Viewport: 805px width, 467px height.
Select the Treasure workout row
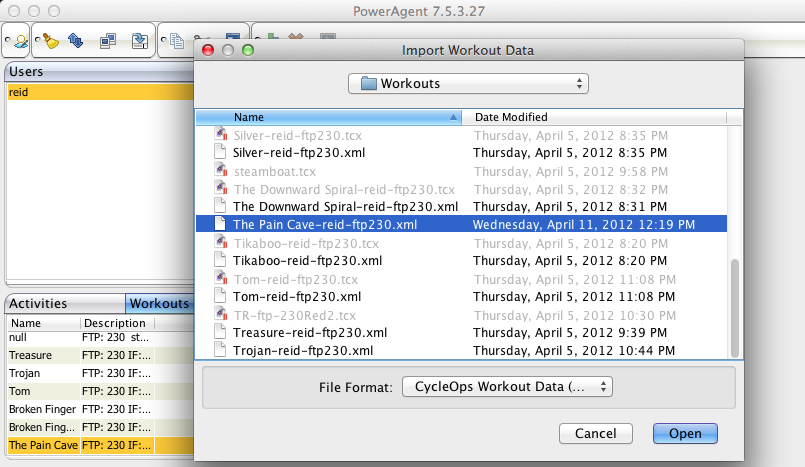point(100,355)
